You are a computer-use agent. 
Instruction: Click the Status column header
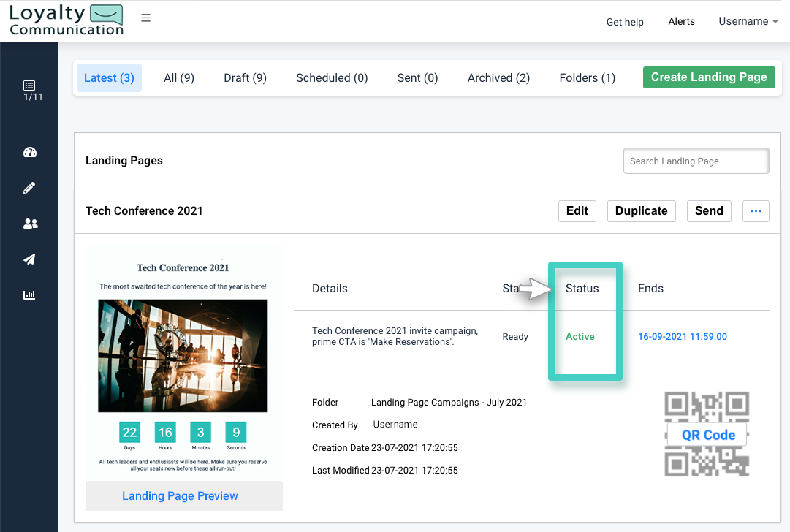pos(582,288)
